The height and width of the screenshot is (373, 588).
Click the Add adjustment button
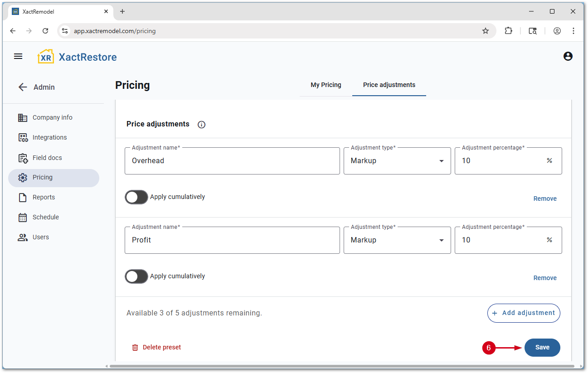click(524, 313)
